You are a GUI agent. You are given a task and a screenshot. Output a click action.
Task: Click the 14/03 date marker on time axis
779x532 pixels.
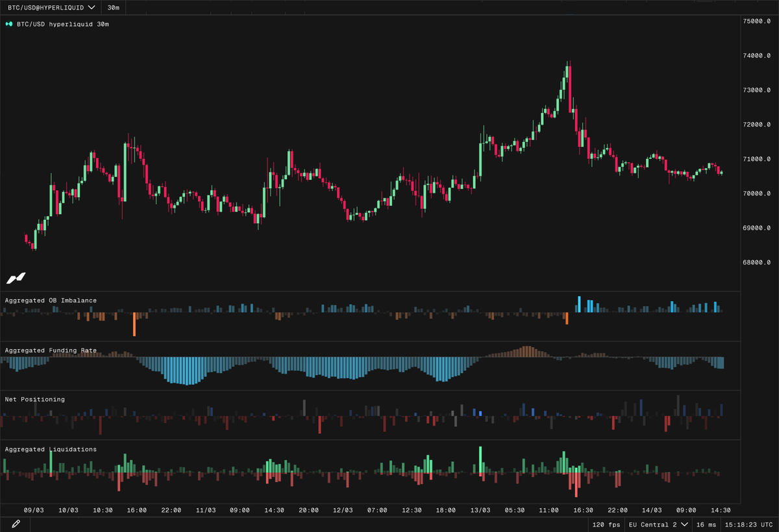(652, 510)
